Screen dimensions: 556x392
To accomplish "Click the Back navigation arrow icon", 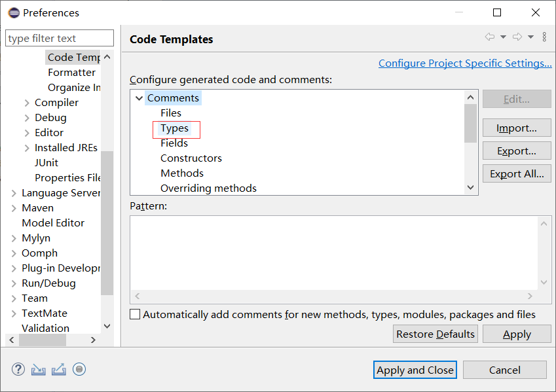I will (x=490, y=37).
